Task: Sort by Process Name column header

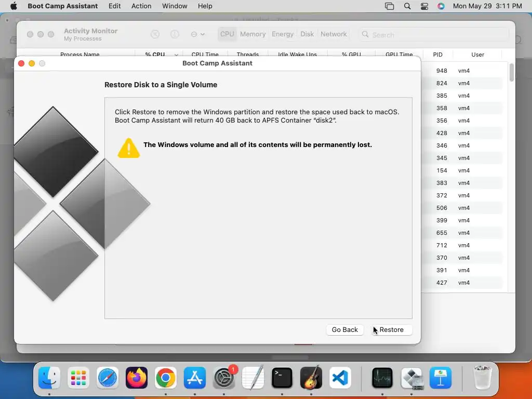Action: coord(79,54)
